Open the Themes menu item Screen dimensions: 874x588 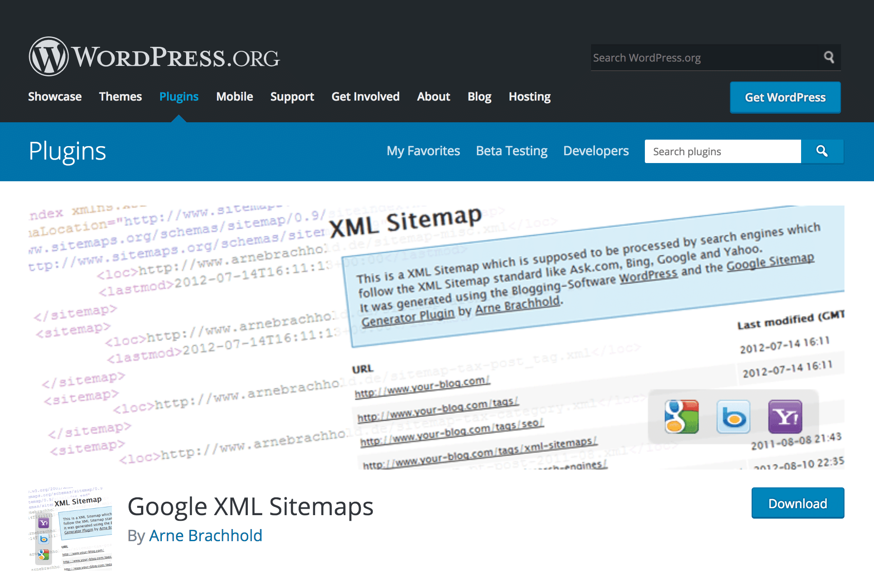(120, 96)
